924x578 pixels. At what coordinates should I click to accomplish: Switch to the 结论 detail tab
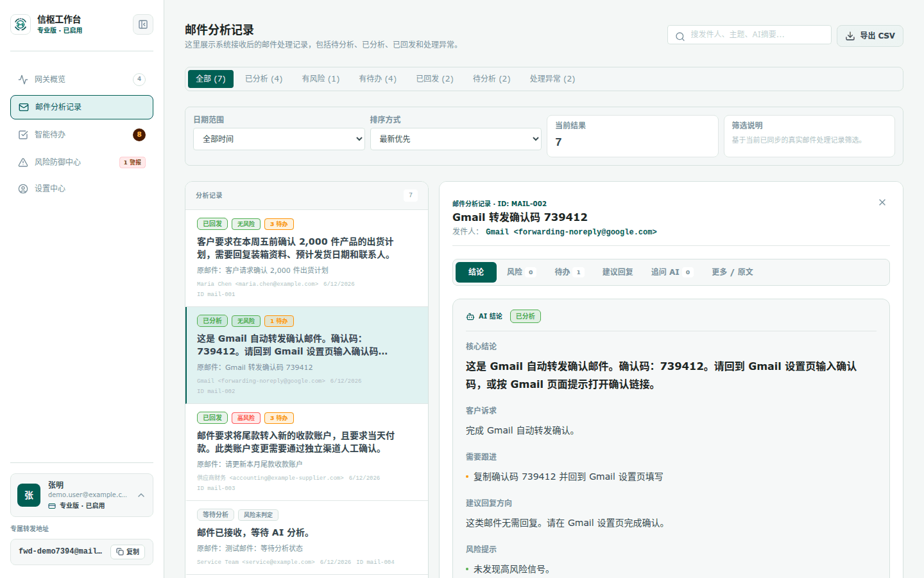click(x=476, y=272)
